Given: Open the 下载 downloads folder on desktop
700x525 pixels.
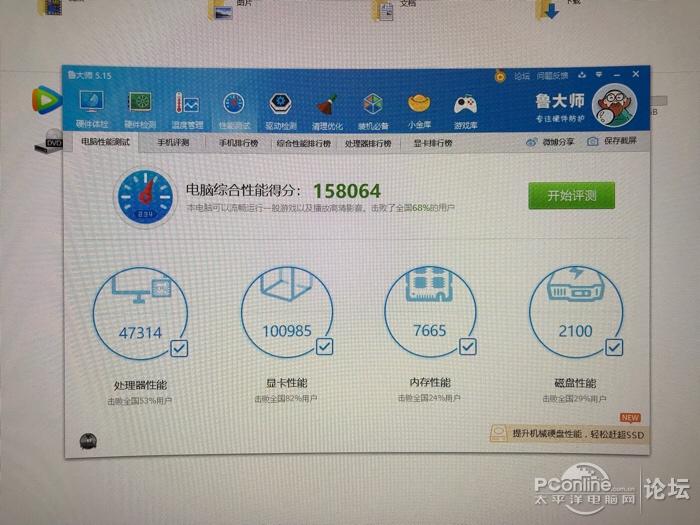Looking at the screenshot, I should [x=548, y=10].
